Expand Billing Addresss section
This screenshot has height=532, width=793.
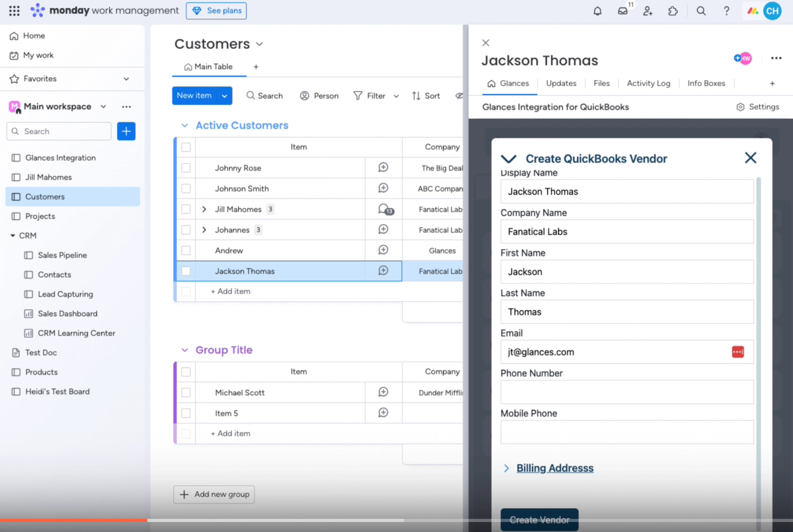tap(548, 468)
